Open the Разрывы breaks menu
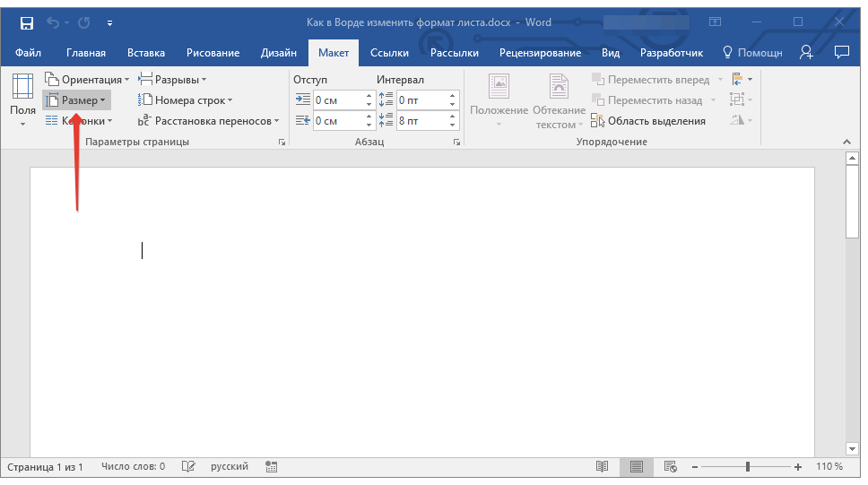 click(x=174, y=80)
